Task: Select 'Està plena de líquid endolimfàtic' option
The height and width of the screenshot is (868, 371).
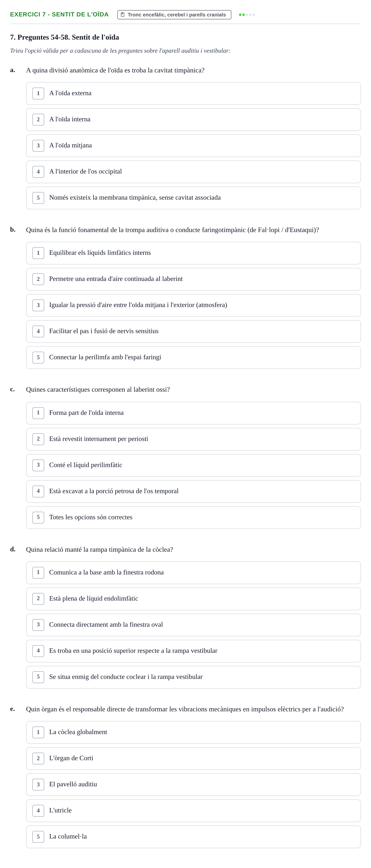Action: tap(193, 599)
